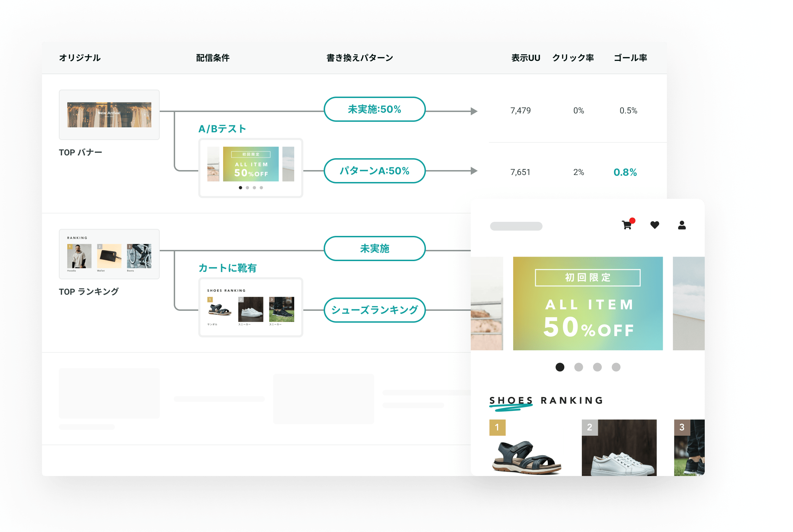Click the heart favorites icon
Image resolution: width=793 pixels, height=532 pixels.
(655, 225)
